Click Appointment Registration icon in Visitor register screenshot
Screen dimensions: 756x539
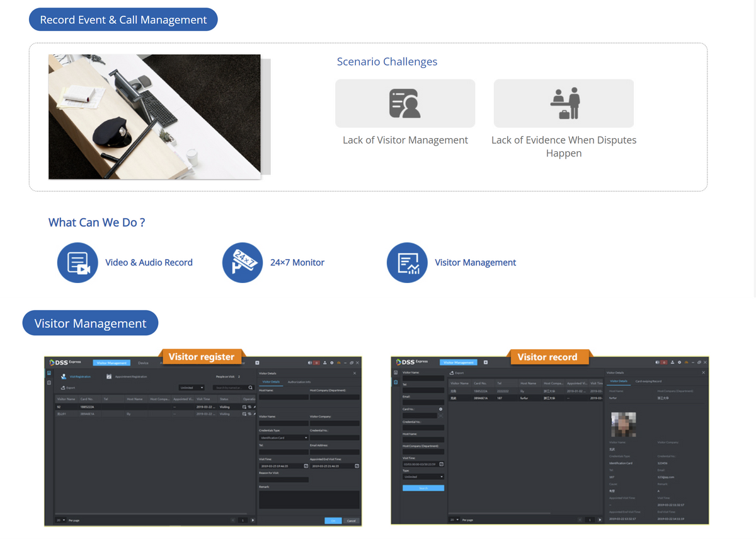(109, 376)
